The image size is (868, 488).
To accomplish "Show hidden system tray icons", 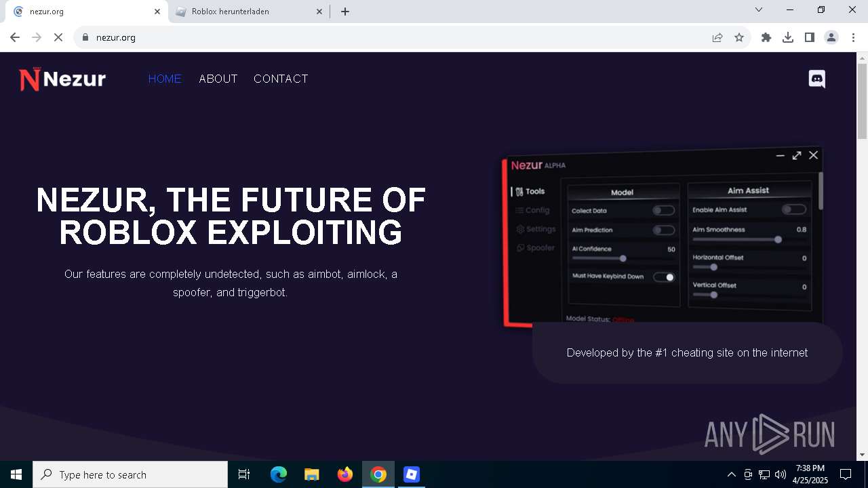I will point(731,474).
